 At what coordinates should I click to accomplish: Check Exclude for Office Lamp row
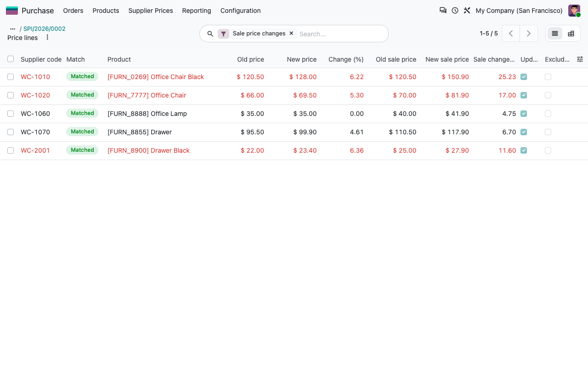548,114
